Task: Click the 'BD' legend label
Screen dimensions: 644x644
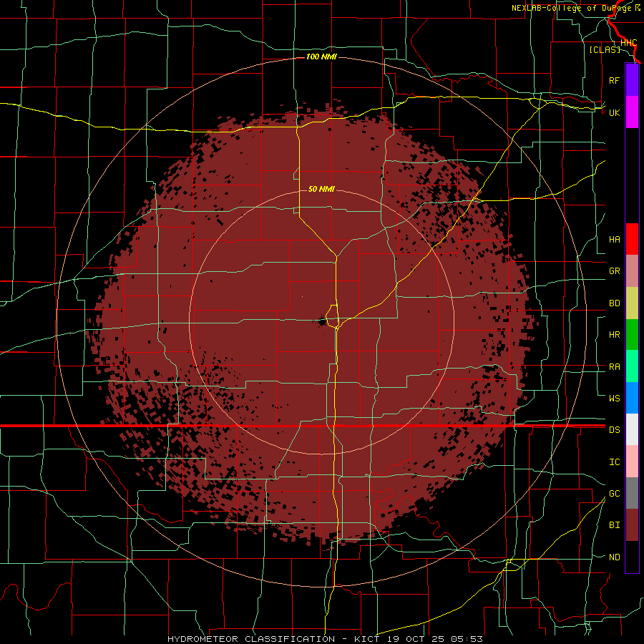Action: 615,303
